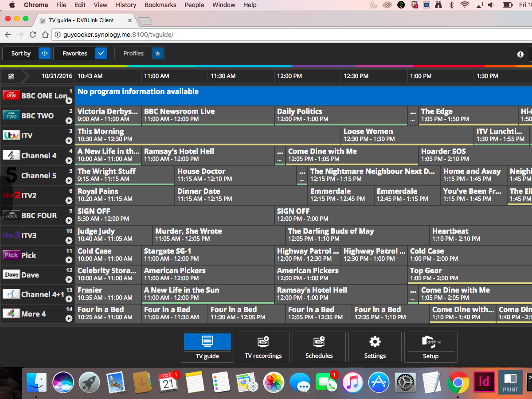Toggle the Favorites checkmark
The height and width of the screenshot is (399, 532).
click(x=101, y=53)
